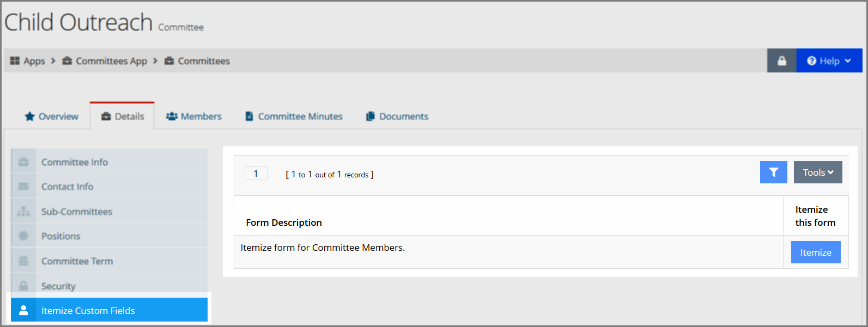
Task: Click the Sub-Committees hierarchy icon
Action: [23, 211]
